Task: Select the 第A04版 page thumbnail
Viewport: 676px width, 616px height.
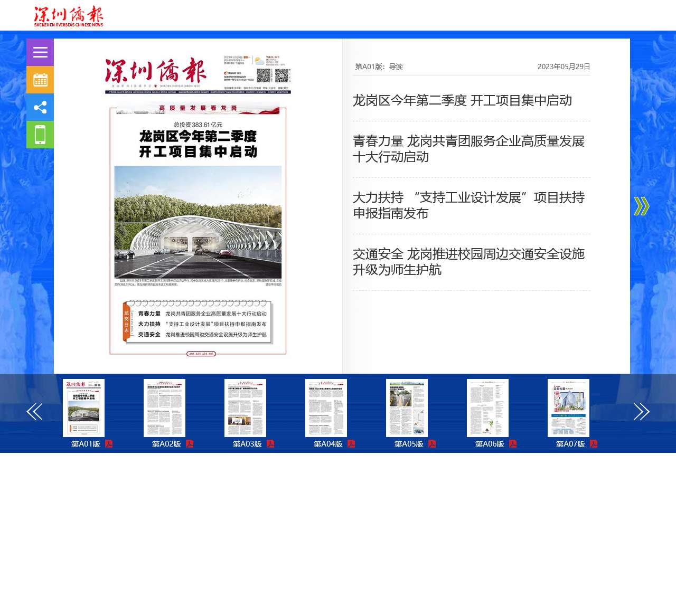Action: (x=326, y=408)
